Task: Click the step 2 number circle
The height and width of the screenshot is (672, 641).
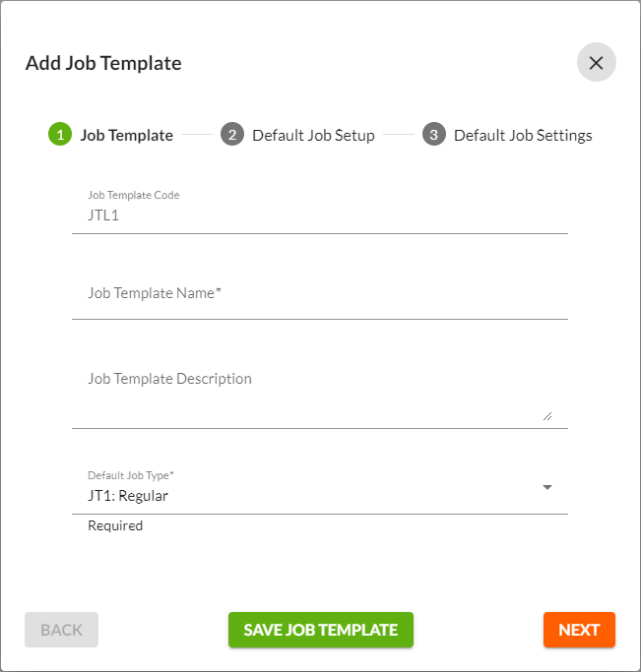Action: [x=232, y=134]
